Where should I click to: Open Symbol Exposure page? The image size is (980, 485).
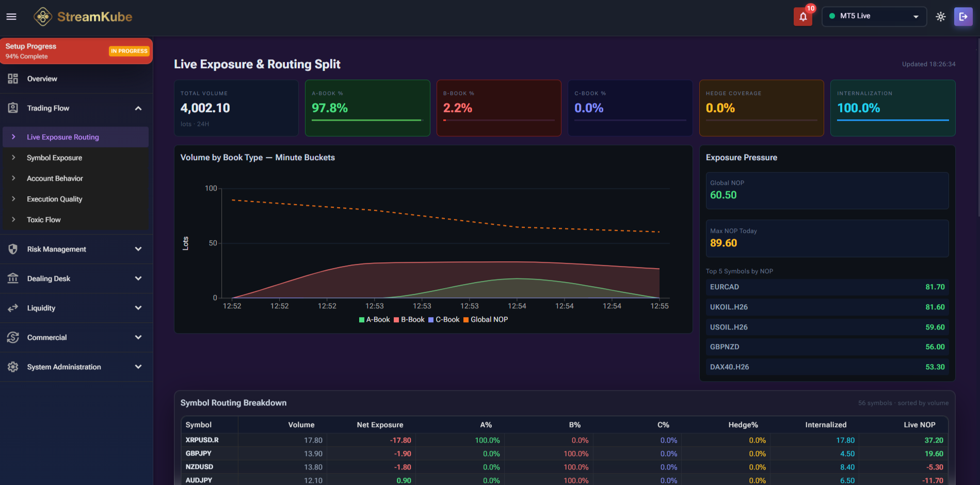click(54, 158)
